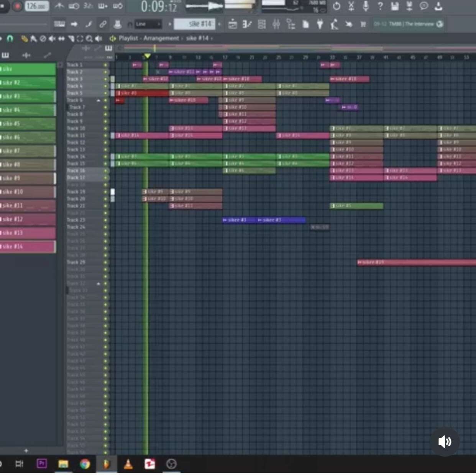Screen dimensions: 476x475
Task: Click the shopping cart icon
Action: click(363, 25)
